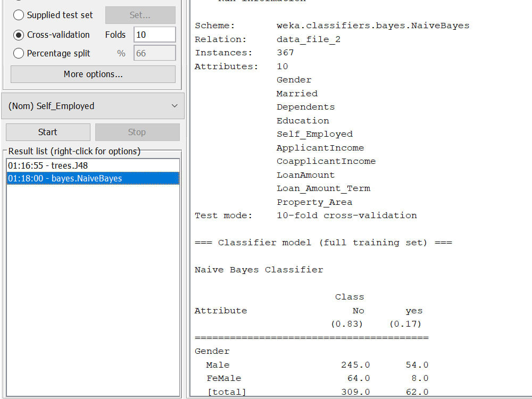This screenshot has height=399, width=532.
Task: Click the Property_Area attribute line
Action: tap(314, 202)
